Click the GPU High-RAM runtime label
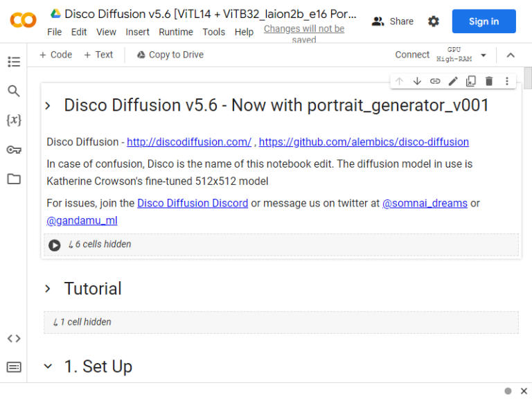Viewport: 532px width, 399px height. pyautogui.click(x=454, y=55)
